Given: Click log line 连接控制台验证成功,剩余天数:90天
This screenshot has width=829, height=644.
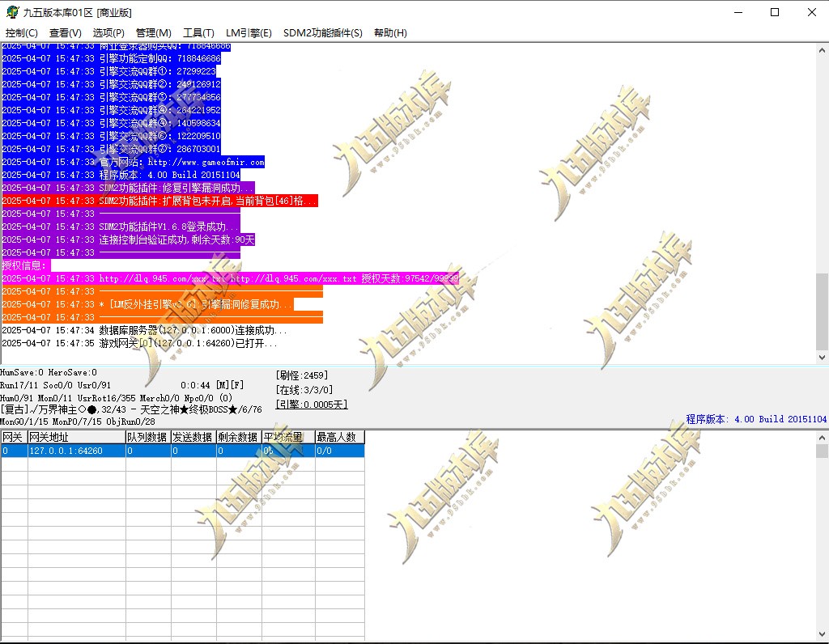Looking at the screenshot, I should 129,239.
